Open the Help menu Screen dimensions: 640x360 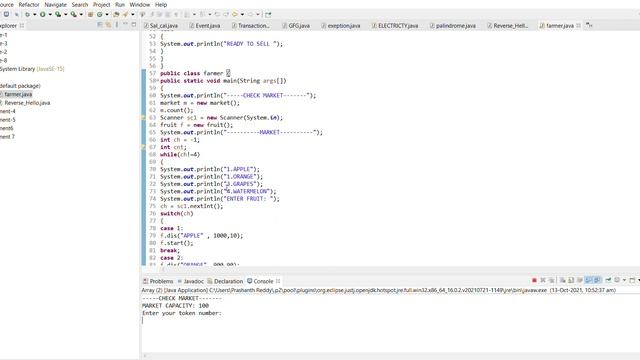coord(161,4)
